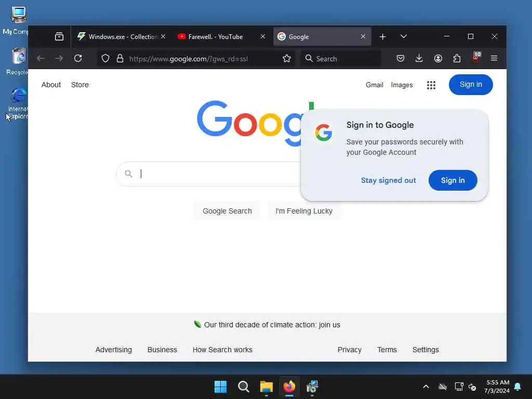Open How Search works link

pos(222,350)
